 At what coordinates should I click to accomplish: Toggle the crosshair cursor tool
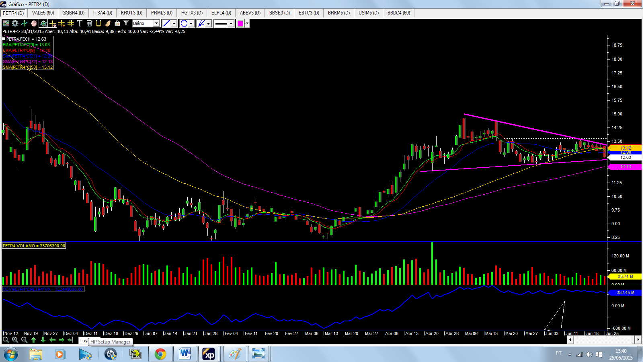click(x=52, y=23)
